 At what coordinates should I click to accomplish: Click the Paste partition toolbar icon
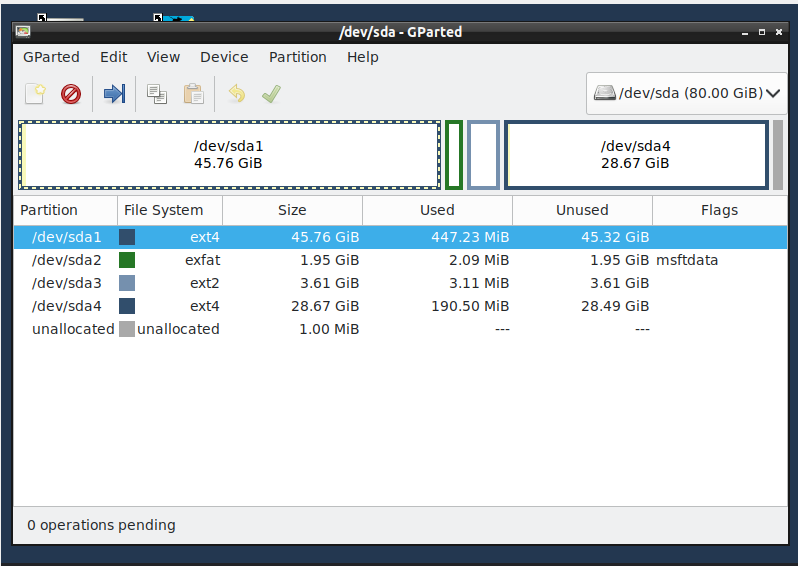tap(193, 94)
